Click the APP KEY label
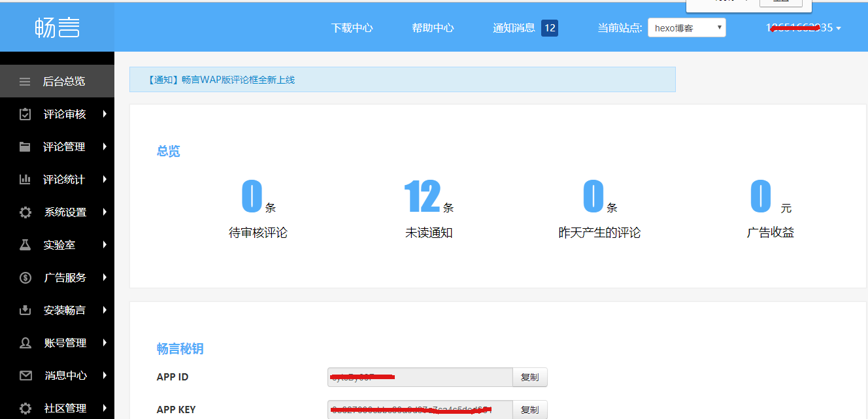 click(x=176, y=410)
